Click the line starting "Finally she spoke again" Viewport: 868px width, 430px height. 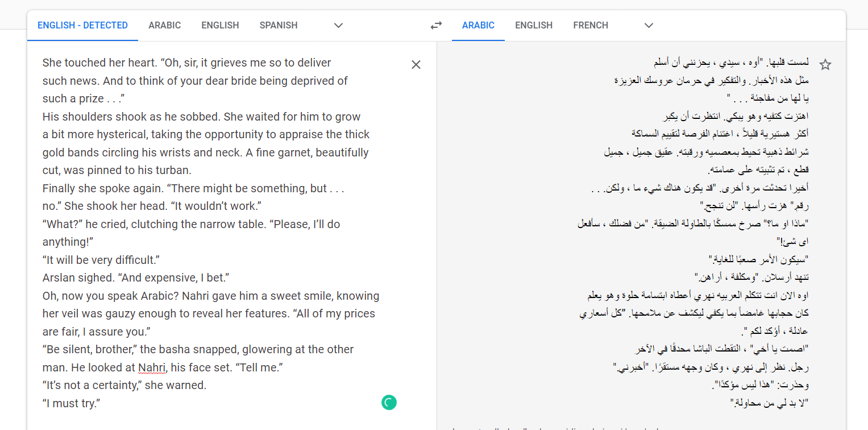[x=193, y=188]
